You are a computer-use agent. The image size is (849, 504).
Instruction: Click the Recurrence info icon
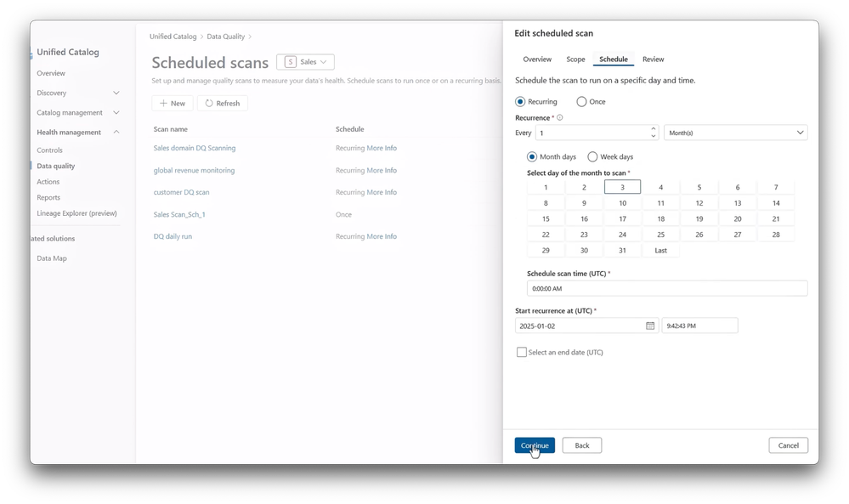click(560, 117)
